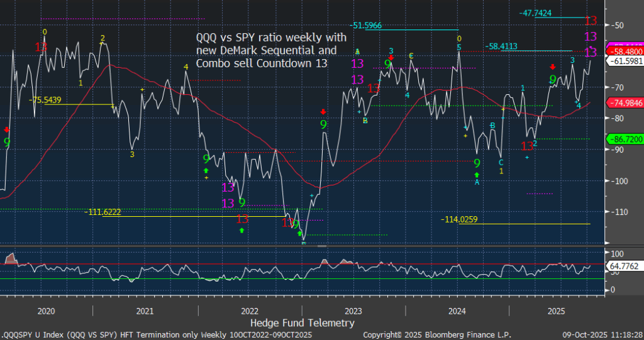Click the red down arrow at far left edge
The height and width of the screenshot is (340, 644).
click(x=7, y=129)
